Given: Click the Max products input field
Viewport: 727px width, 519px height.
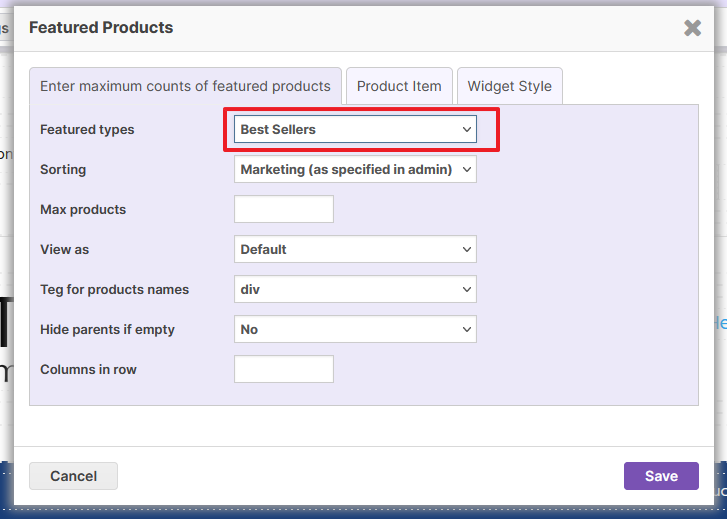Looking at the screenshot, I should [x=283, y=209].
